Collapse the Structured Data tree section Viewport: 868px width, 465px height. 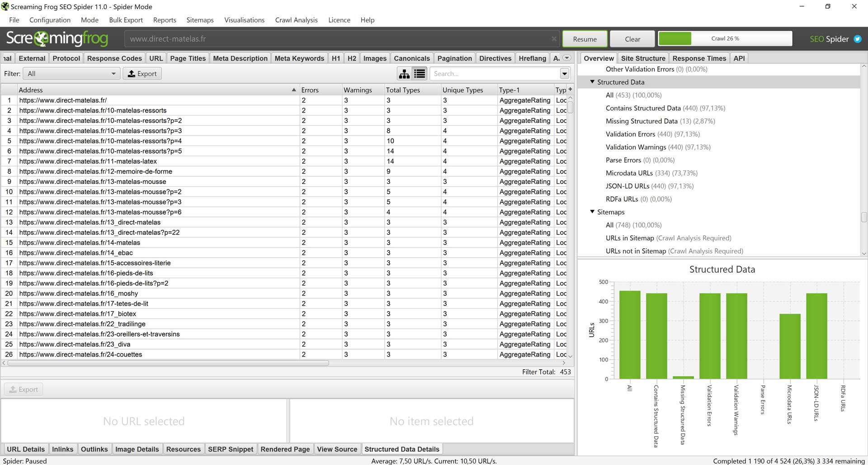tap(592, 82)
